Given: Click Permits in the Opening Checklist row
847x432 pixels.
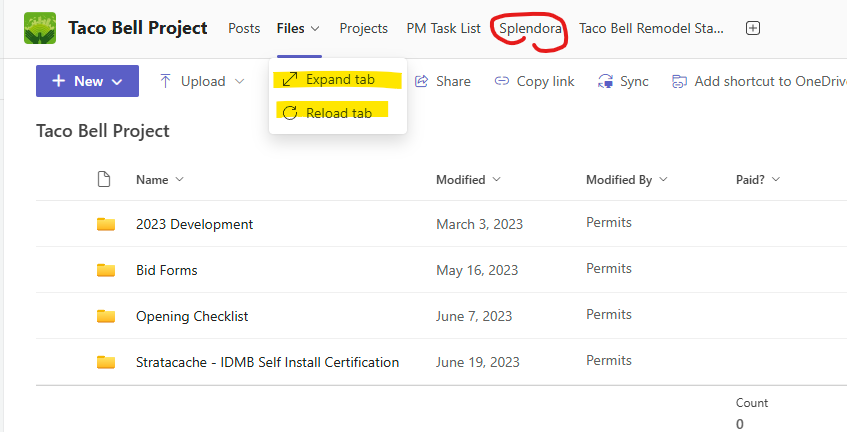Looking at the screenshot, I should 609,314.
